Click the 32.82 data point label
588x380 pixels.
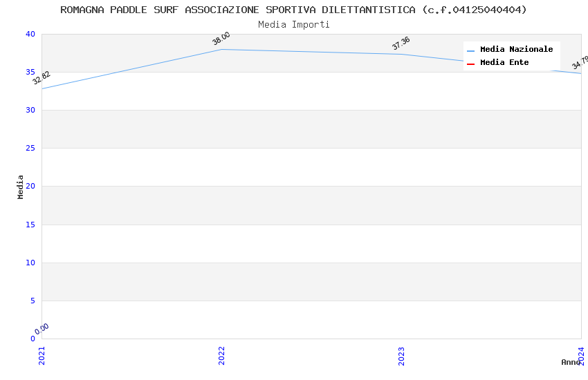coord(42,77)
